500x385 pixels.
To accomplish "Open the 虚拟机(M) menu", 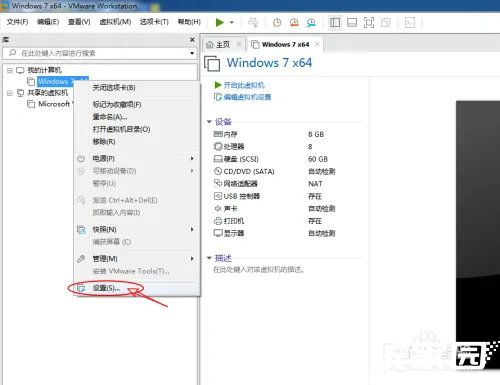I will [x=115, y=22].
